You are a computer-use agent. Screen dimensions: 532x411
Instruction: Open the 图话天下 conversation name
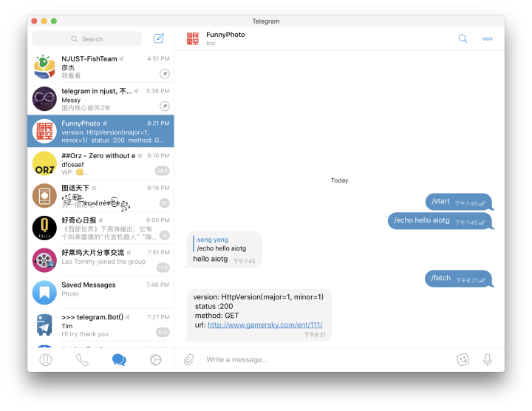(75, 188)
